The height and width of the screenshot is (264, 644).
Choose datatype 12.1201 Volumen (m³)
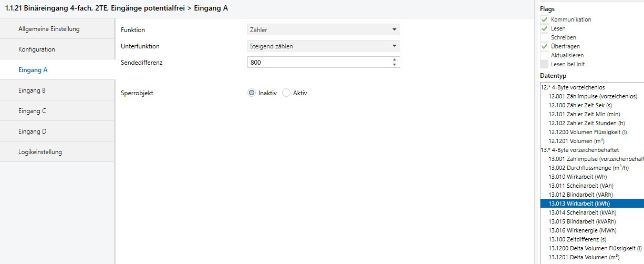[576, 141]
